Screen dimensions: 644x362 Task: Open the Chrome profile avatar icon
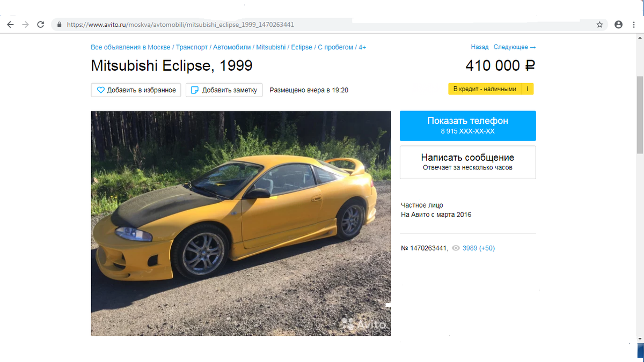pos(618,25)
